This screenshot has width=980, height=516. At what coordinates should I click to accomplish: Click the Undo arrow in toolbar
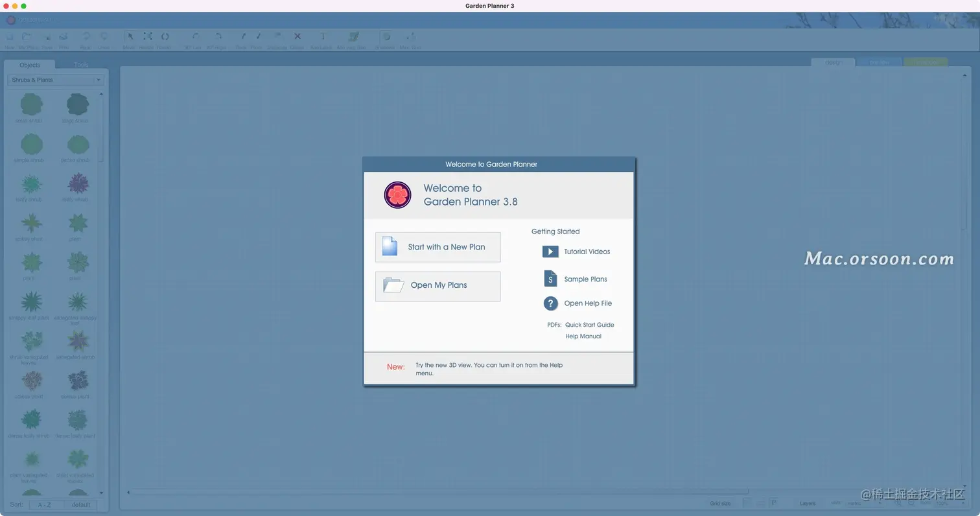tap(104, 37)
